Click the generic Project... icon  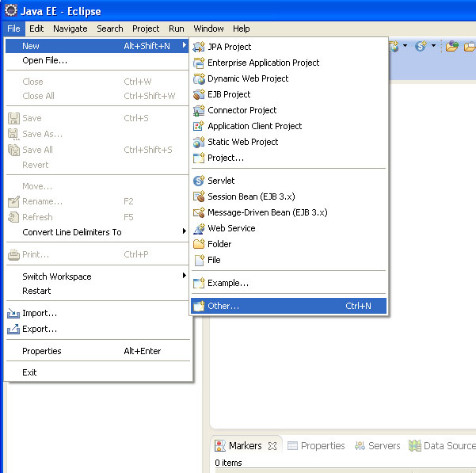click(x=199, y=158)
